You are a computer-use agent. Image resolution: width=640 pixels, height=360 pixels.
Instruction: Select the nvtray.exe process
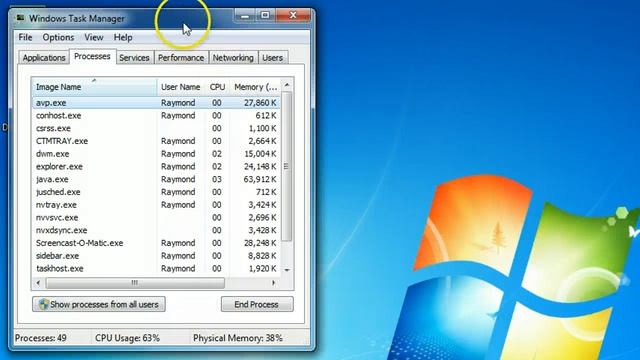pos(156,204)
